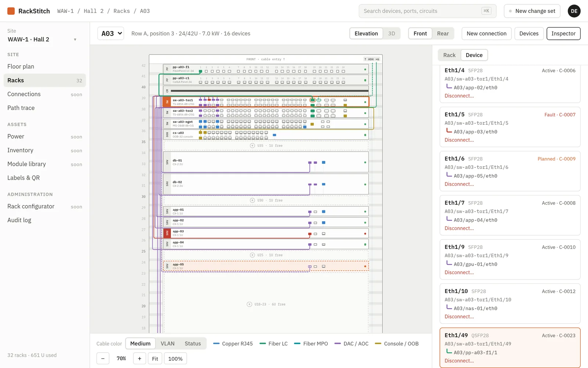588x368 pixels.
Task: Switch view to 3D
Action: 392,33
